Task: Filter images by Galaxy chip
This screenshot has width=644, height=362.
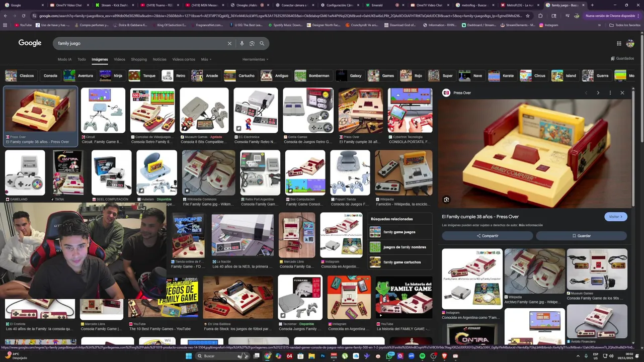Action: (x=349, y=76)
